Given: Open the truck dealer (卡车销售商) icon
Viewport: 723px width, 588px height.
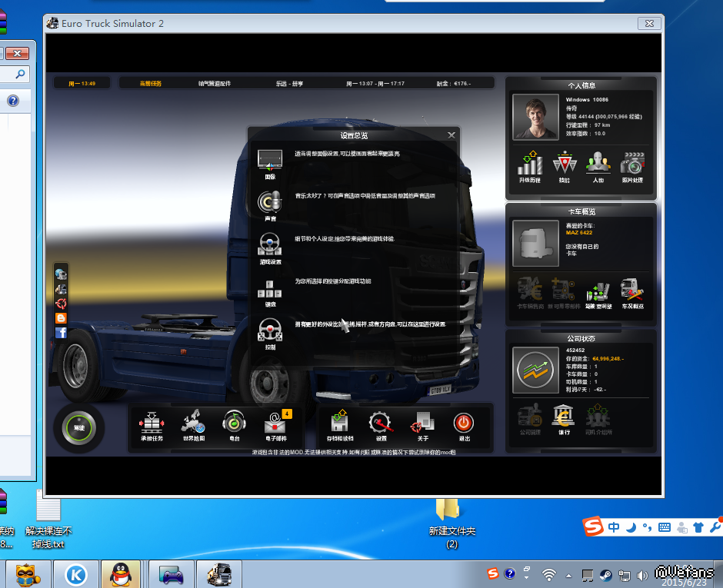Looking at the screenshot, I should [530, 290].
